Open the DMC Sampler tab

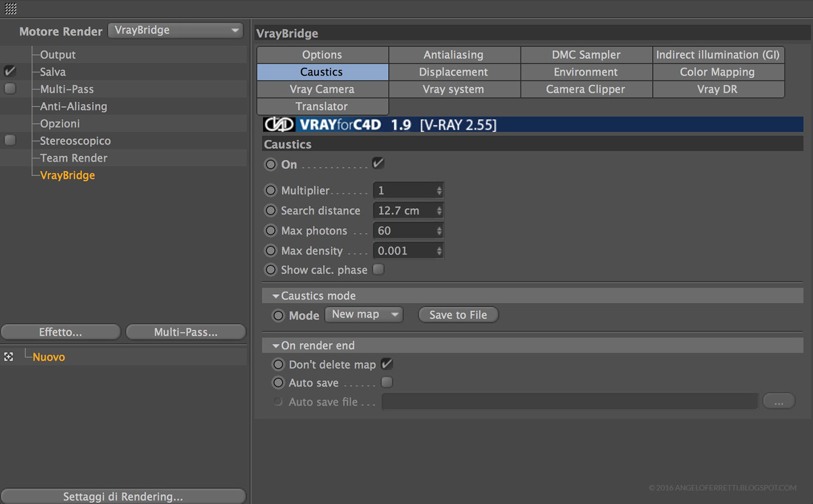click(586, 55)
